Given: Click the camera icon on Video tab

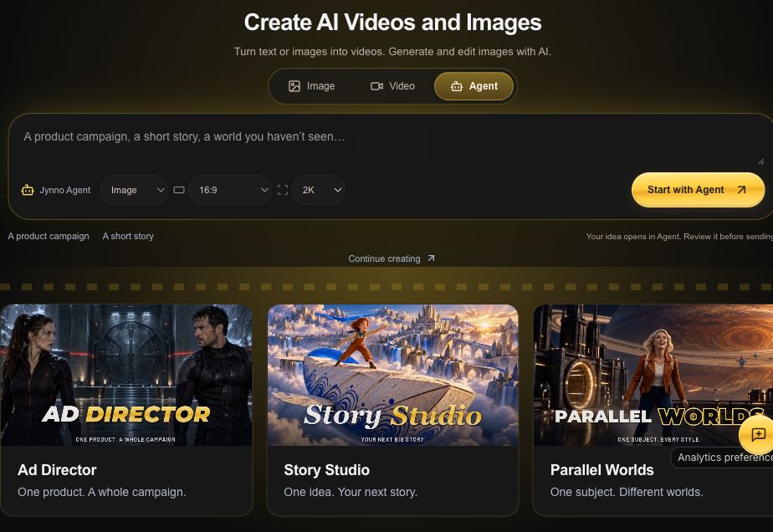Looking at the screenshot, I should [376, 86].
